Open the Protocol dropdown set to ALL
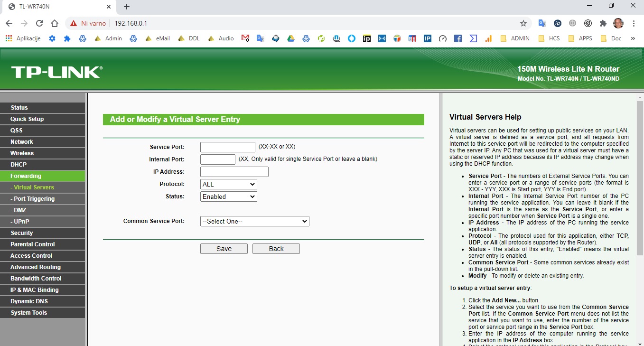Image resolution: width=644 pixels, height=346 pixels. [x=229, y=184]
